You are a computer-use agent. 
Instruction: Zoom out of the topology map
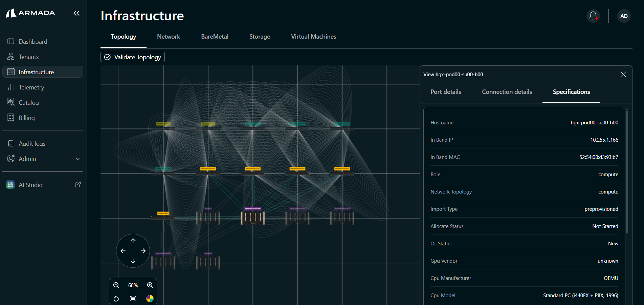116,285
